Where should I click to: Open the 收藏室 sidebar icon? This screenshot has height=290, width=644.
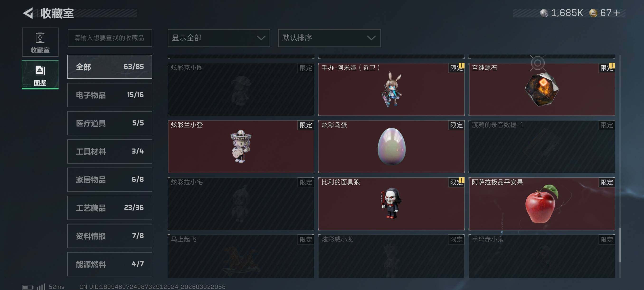coord(40,42)
